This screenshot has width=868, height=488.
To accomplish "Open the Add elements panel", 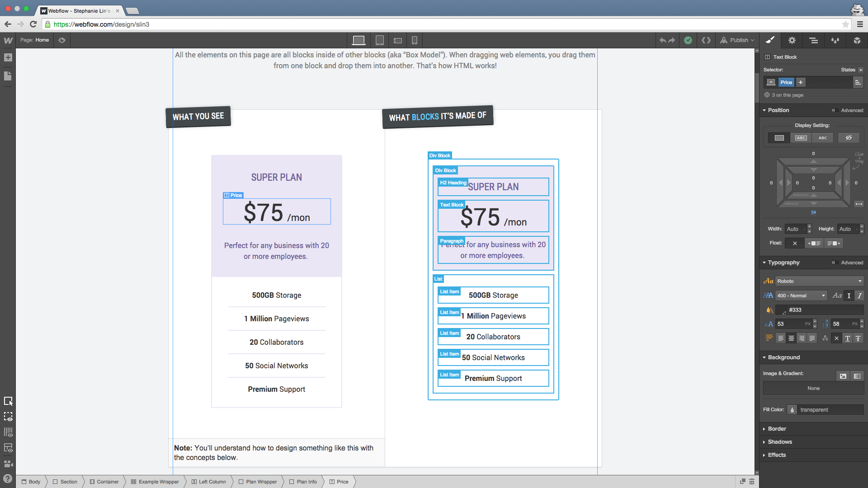I will point(8,57).
